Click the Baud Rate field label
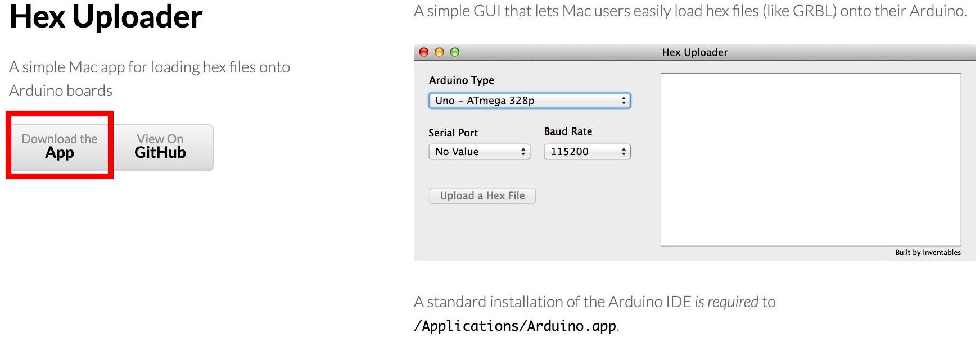Image resolution: width=980 pixels, height=342 pixels. (x=567, y=131)
